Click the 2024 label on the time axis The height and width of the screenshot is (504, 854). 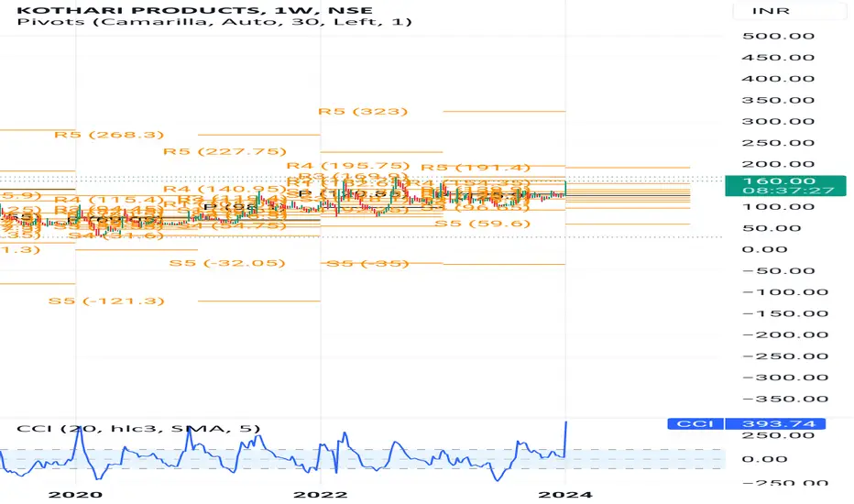[x=565, y=494]
